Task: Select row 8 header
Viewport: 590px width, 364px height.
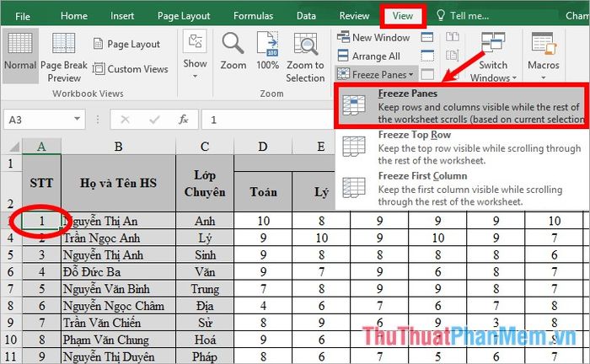Action: [10, 306]
